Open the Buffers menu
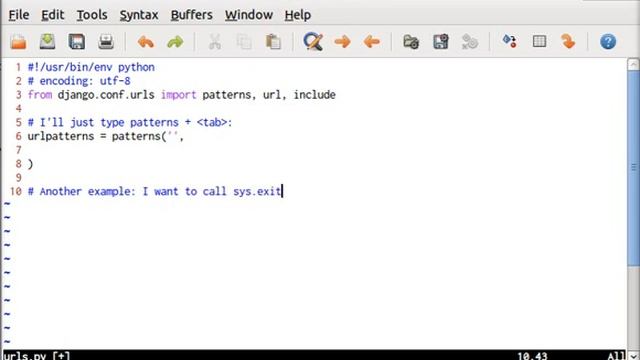Screen dimensions: 640x360 [191, 15]
